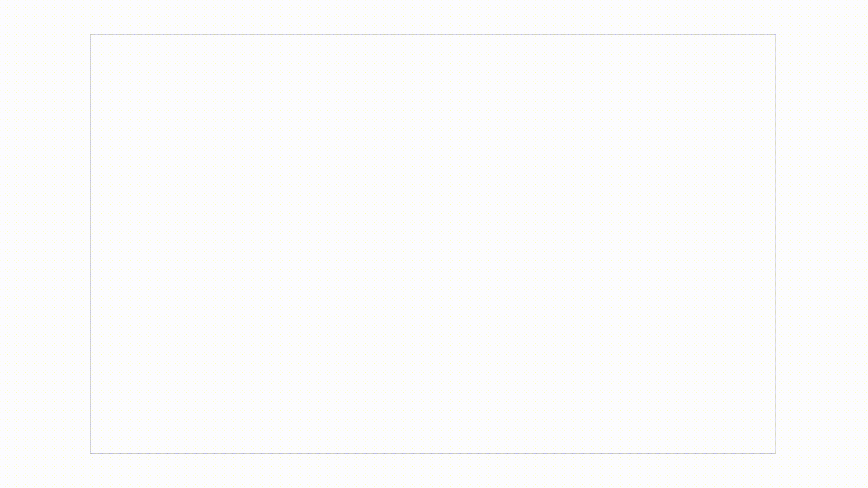Click inside the empty bordered panel
The image size is (868, 488).
click(x=433, y=244)
